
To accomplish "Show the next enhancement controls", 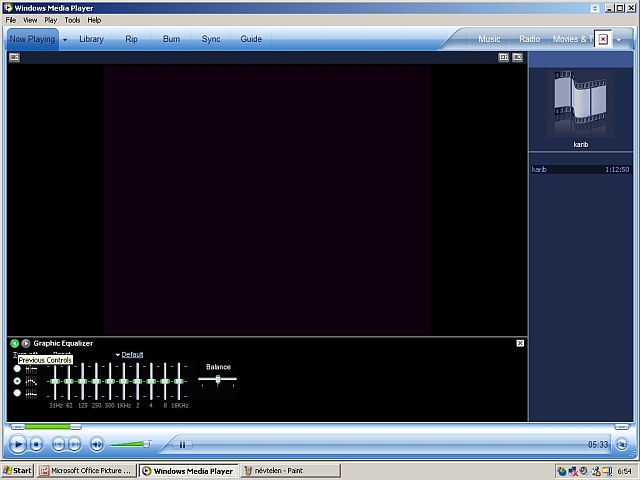I will click(26, 343).
